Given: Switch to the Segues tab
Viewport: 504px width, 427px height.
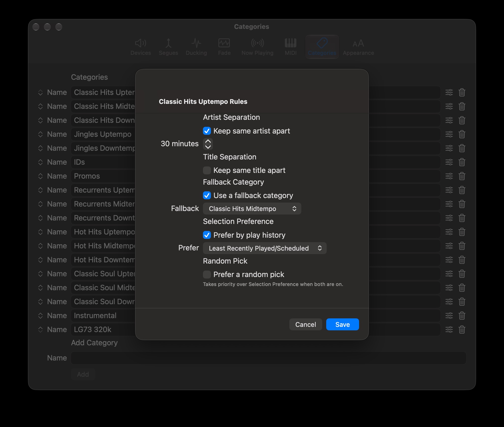Looking at the screenshot, I should coord(168,47).
